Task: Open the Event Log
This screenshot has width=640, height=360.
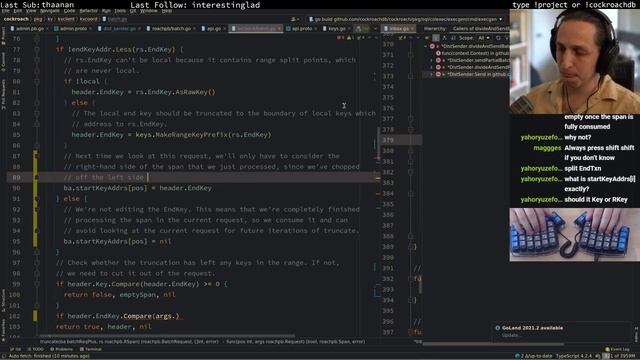Action: coord(618,349)
